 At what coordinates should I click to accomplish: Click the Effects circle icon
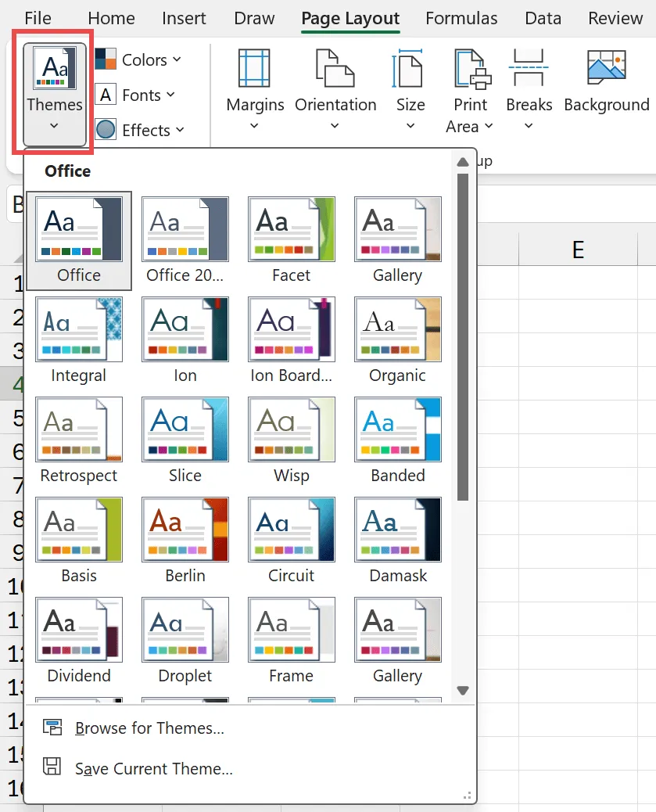(x=106, y=130)
